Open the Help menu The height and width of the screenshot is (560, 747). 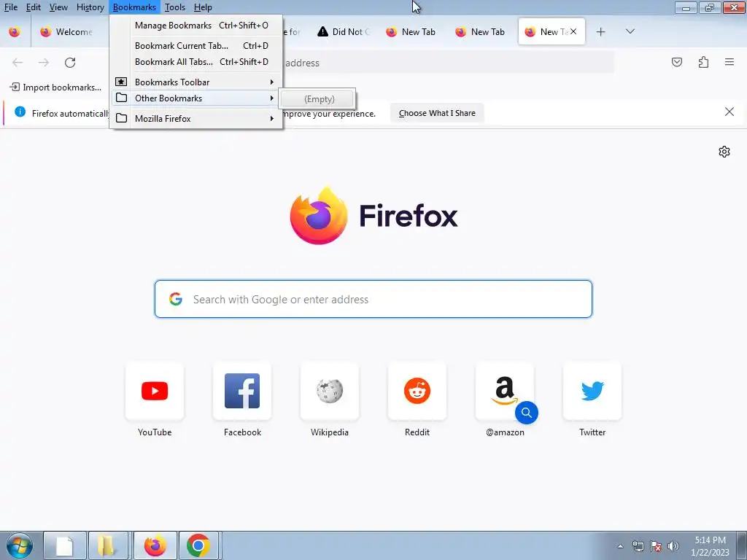(203, 7)
